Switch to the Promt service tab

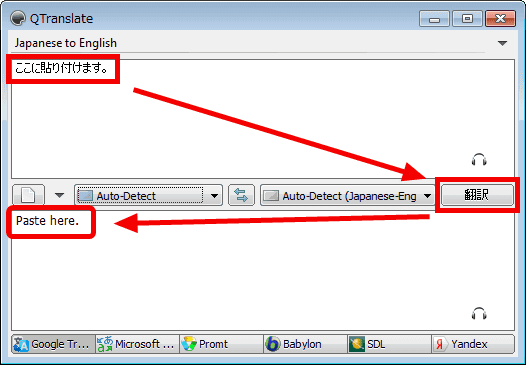click(x=221, y=344)
